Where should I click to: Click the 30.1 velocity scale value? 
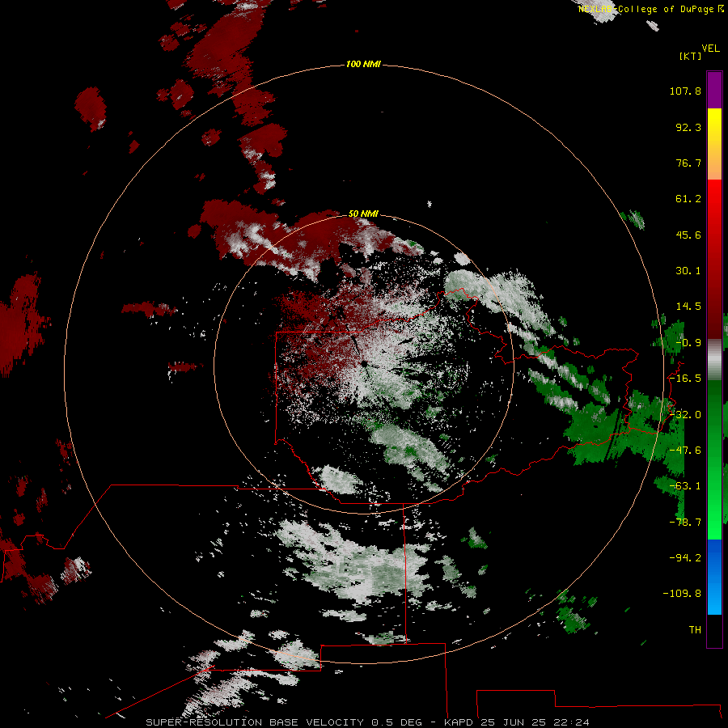tap(688, 271)
